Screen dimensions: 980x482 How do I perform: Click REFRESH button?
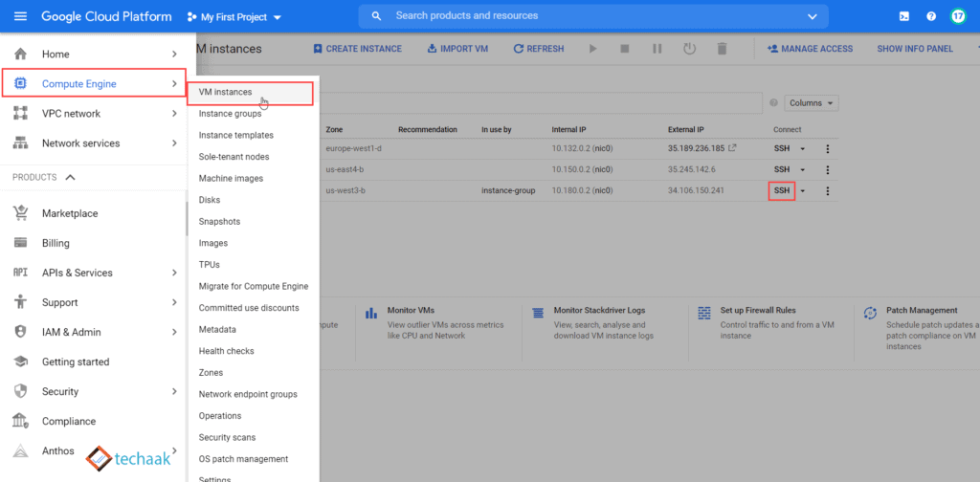[538, 49]
